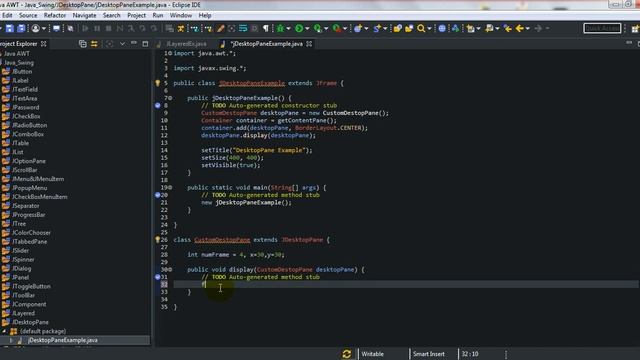Click the Open Task folder icon
Screen dimensions: 640x360
click(409, 28)
